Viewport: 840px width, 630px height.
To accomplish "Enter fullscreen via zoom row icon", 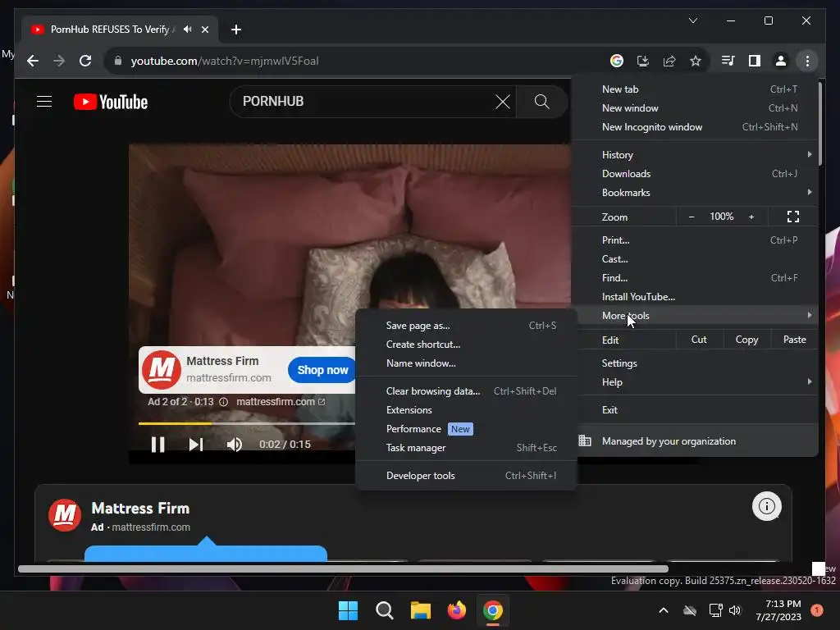I will pyautogui.click(x=793, y=217).
